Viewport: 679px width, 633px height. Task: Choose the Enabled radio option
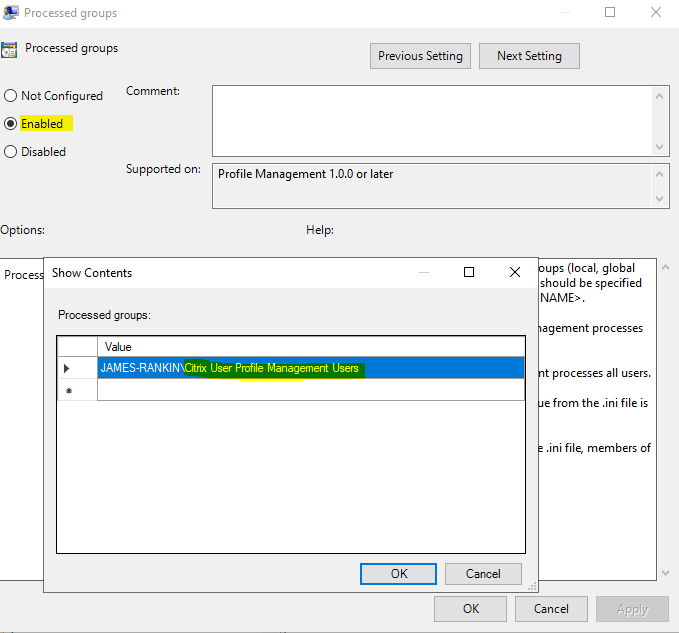tap(11, 124)
